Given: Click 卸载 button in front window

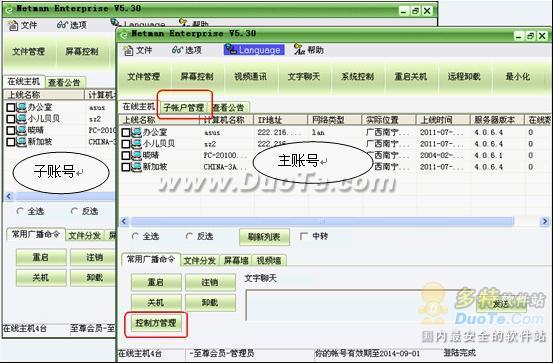Looking at the screenshot, I should click(x=210, y=303).
